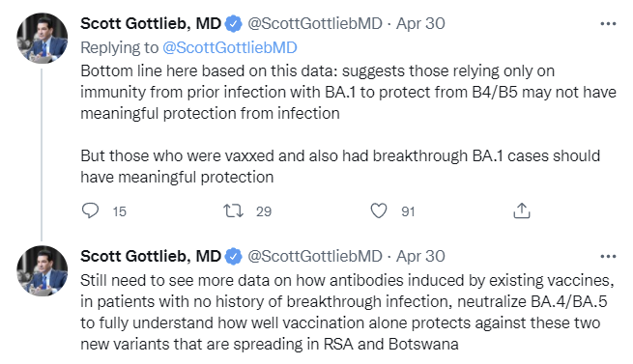Click verified badge on second tweet
Screen dimensions: 633x364
coord(233,257)
